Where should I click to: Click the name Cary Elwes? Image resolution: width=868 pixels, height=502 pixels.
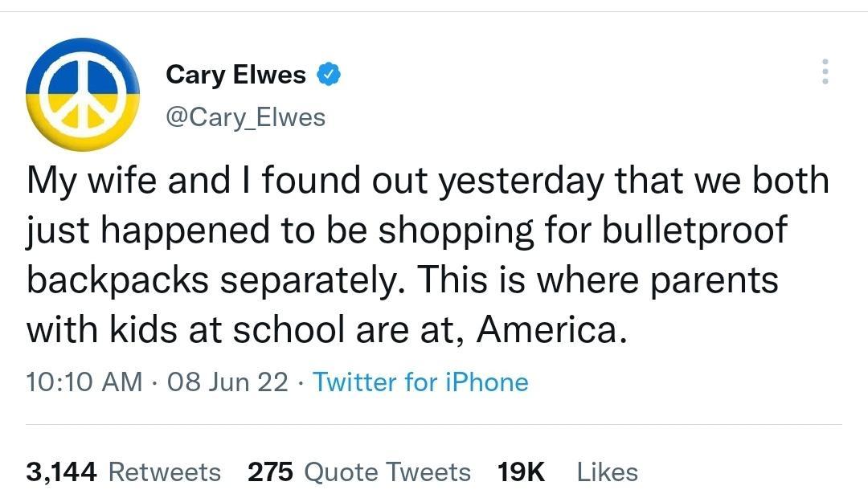click(x=235, y=73)
